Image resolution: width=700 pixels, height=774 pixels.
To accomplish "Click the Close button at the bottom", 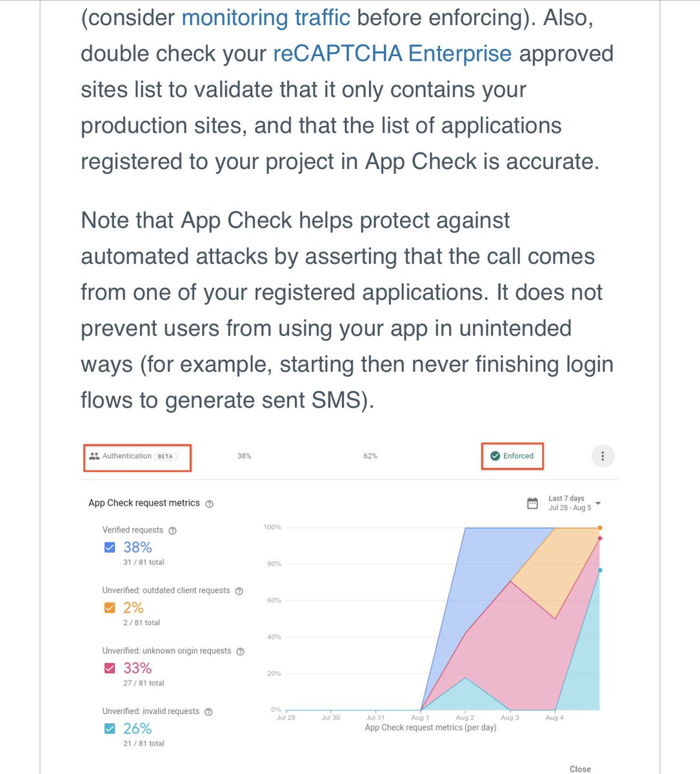I will (580, 769).
